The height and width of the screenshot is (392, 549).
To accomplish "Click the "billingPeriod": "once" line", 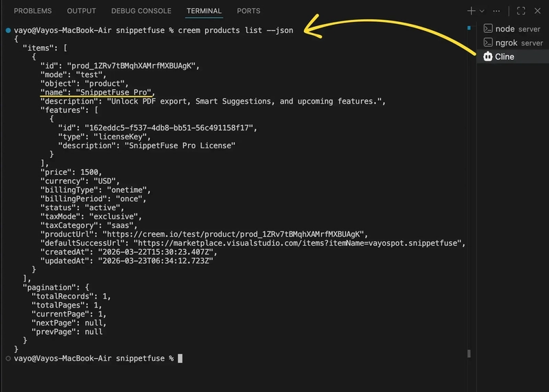I will tap(93, 198).
